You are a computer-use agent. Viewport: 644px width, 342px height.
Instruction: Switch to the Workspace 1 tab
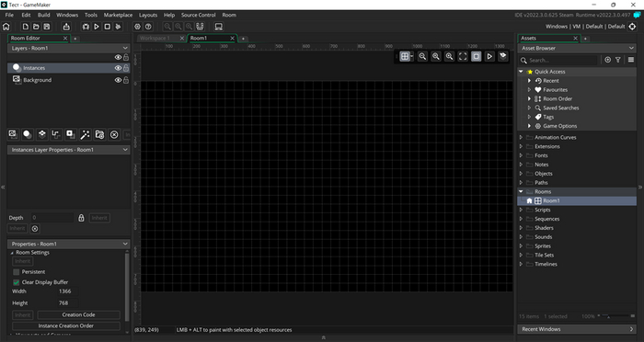(155, 39)
